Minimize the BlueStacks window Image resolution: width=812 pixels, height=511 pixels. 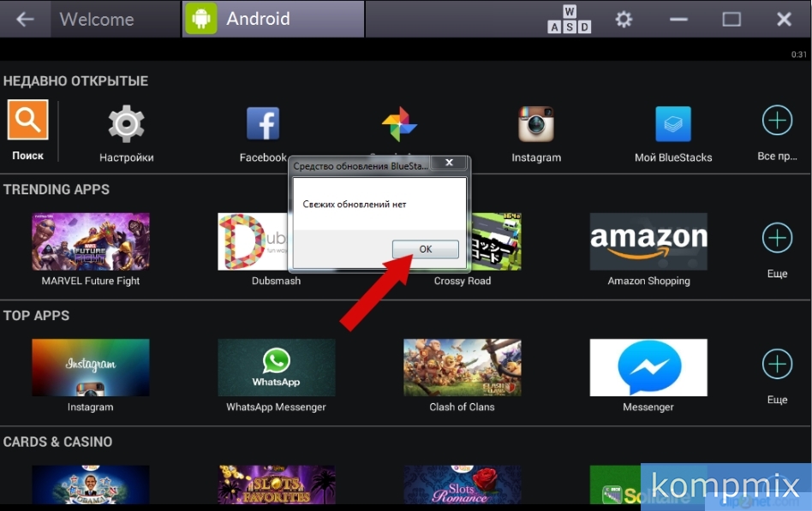pos(678,20)
